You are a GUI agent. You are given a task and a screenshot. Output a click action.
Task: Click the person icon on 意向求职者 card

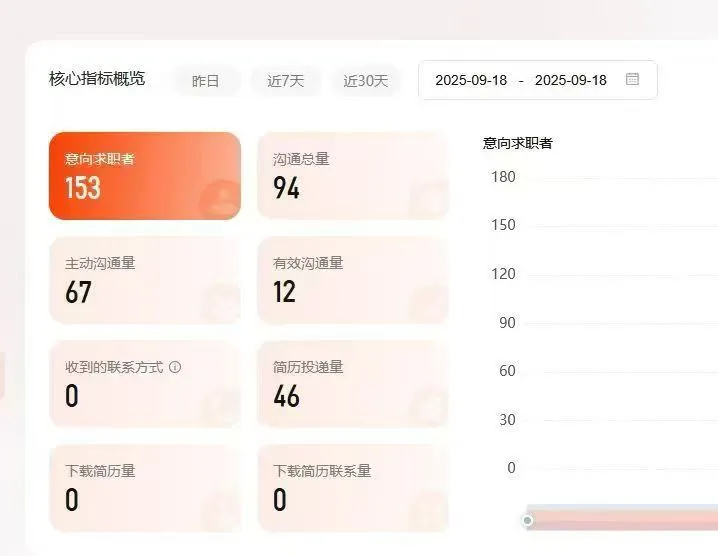click(x=223, y=200)
